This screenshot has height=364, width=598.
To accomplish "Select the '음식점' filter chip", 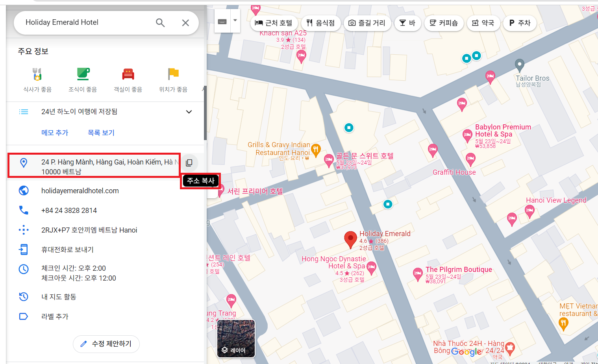I will tap(320, 23).
